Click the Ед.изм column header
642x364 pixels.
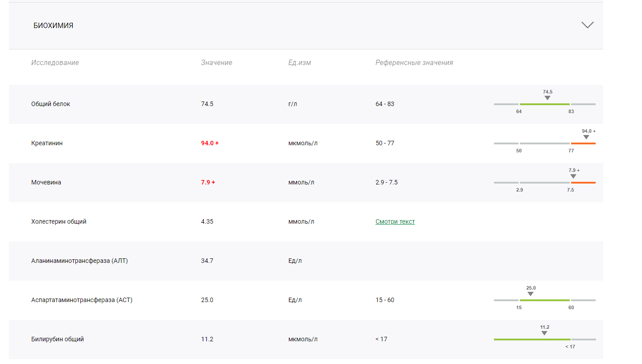pos(300,63)
